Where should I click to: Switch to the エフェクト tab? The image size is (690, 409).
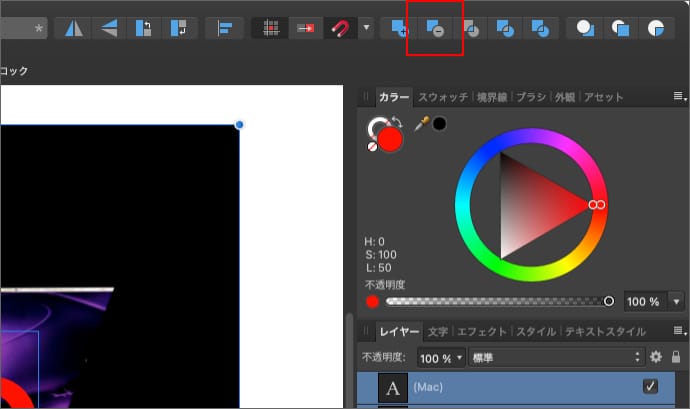(x=481, y=331)
